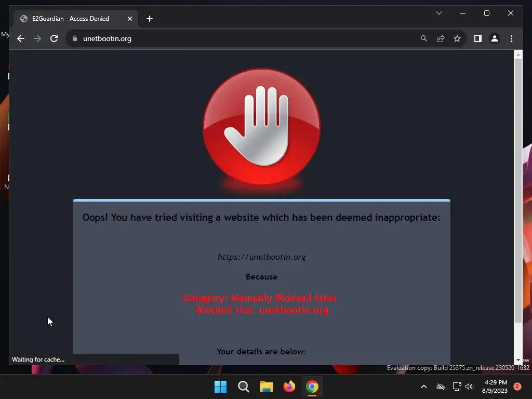This screenshot has height=399, width=532.
Task: Click the blocked URL https://unetbootin.org text
Action: [262, 257]
